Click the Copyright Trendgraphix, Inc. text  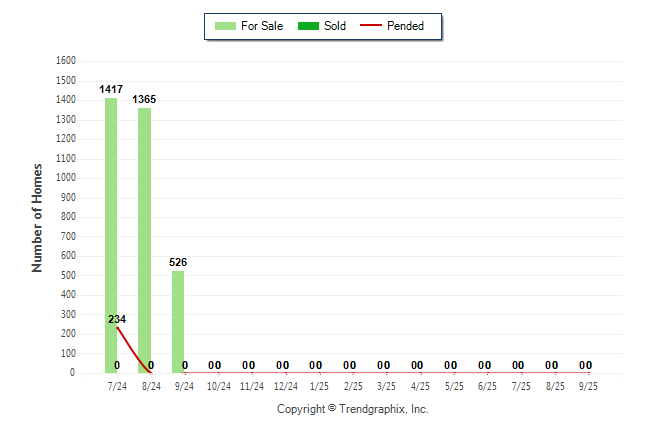pos(352,409)
